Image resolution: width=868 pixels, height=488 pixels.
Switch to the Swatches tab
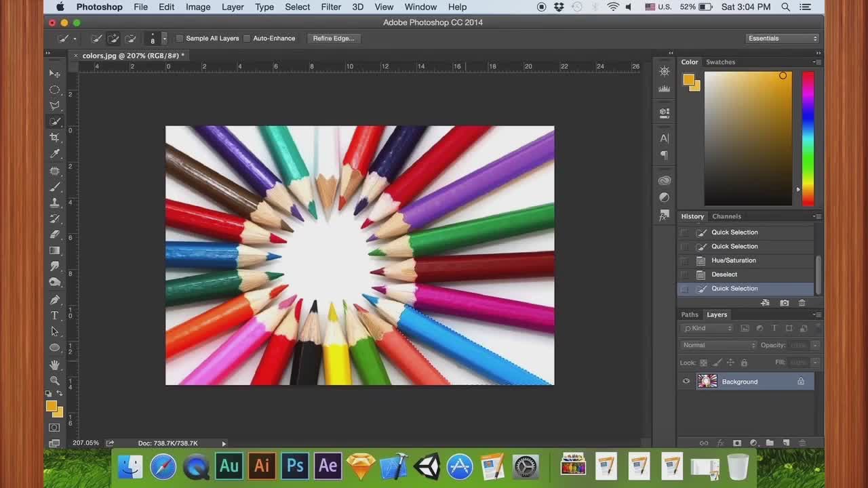(x=720, y=62)
